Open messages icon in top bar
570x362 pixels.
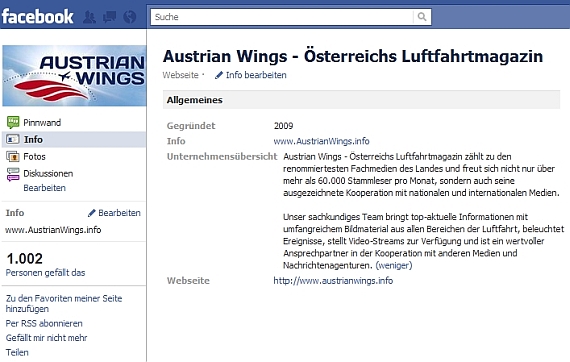(109, 17)
